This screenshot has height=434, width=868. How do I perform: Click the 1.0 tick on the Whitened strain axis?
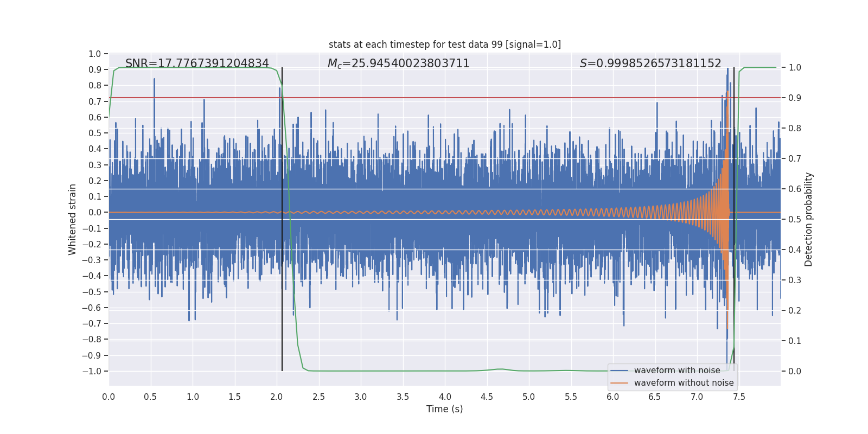[95, 54]
